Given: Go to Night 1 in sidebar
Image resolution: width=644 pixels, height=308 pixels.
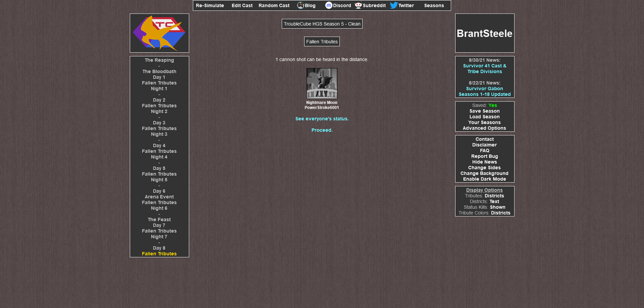Looking at the screenshot, I should click(159, 89).
